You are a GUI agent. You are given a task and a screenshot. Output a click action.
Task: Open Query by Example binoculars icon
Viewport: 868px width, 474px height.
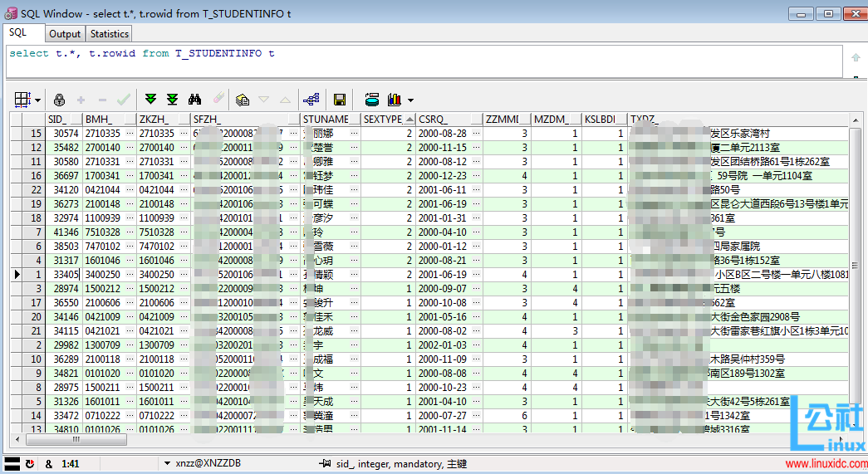pyautogui.click(x=196, y=100)
